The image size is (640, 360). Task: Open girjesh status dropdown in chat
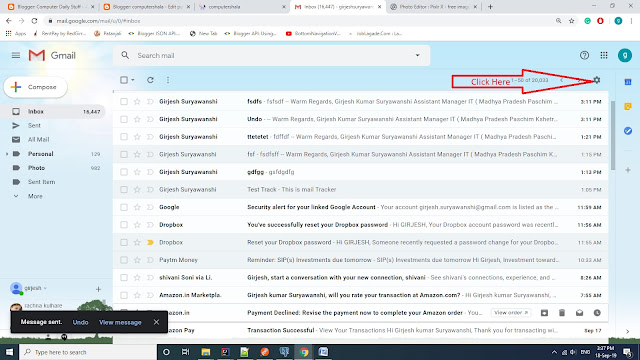point(45,288)
